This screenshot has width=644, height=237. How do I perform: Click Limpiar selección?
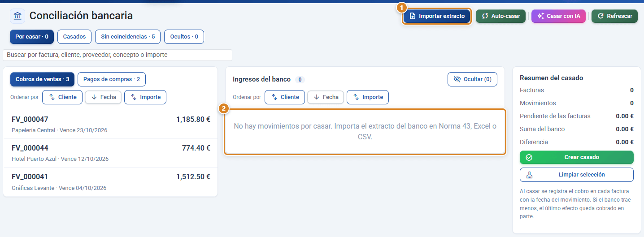click(x=577, y=175)
